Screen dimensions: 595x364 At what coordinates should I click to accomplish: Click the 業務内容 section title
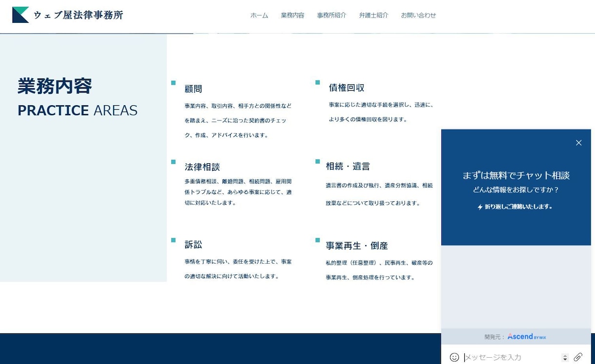55,86
